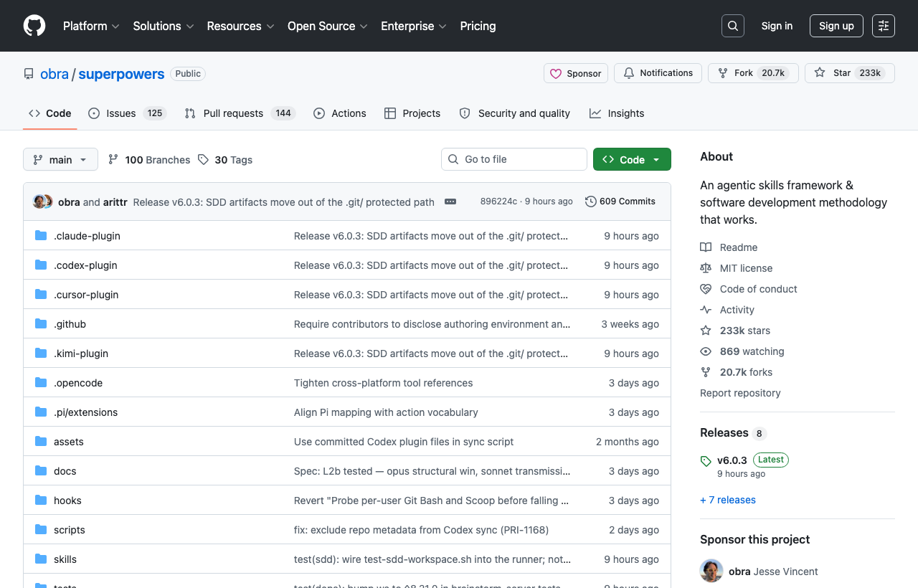Open the 100 Branches link

[x=149, y=160]
